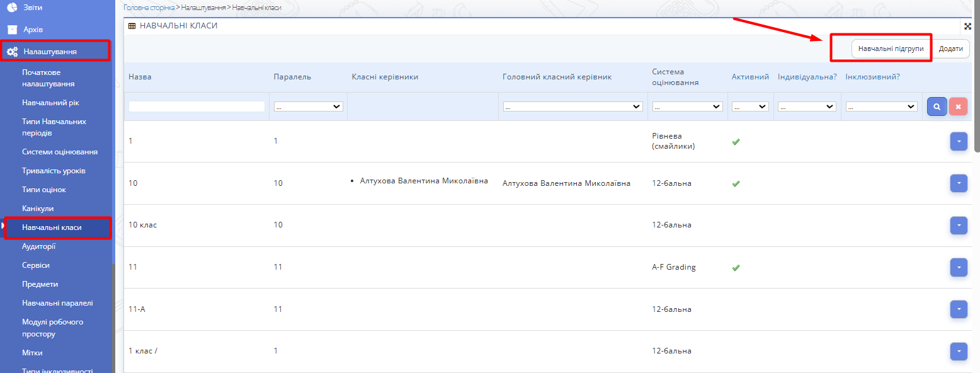Click the Archive box icon in sidebar
Image resolution: width=980 pixels, height=373 pixels.
(x=12, y=30)
